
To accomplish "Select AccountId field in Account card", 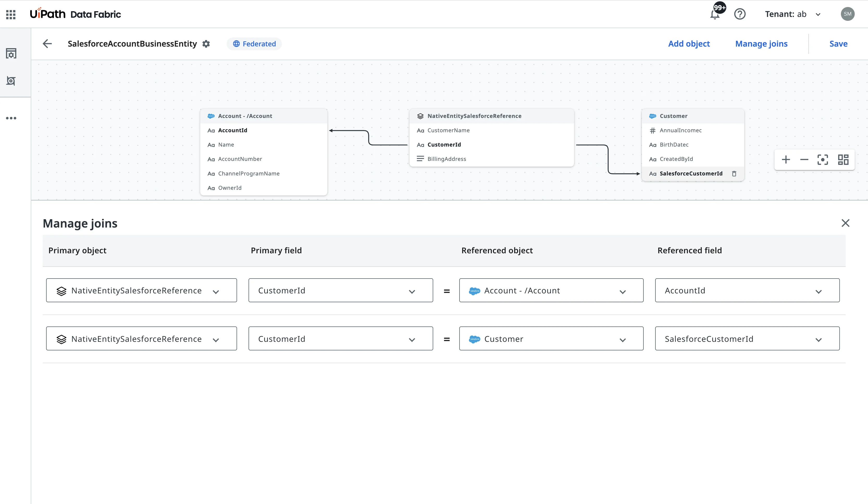I will (264, 130).
